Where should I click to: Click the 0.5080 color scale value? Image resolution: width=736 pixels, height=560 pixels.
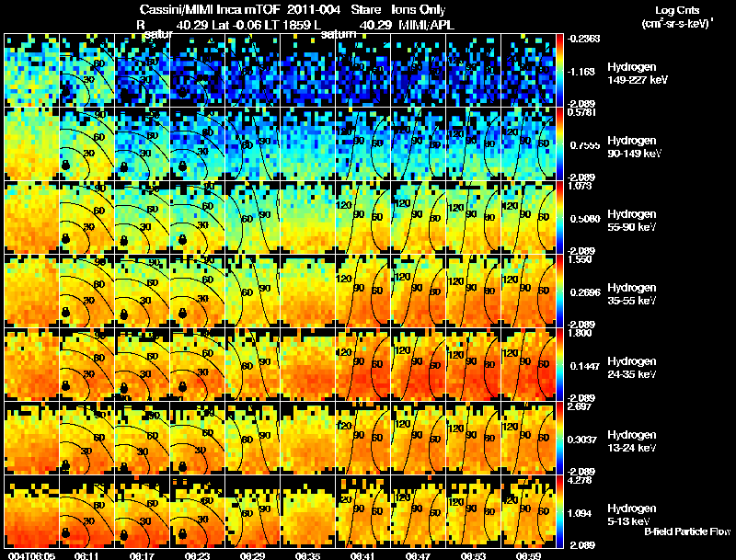point(583,219)
